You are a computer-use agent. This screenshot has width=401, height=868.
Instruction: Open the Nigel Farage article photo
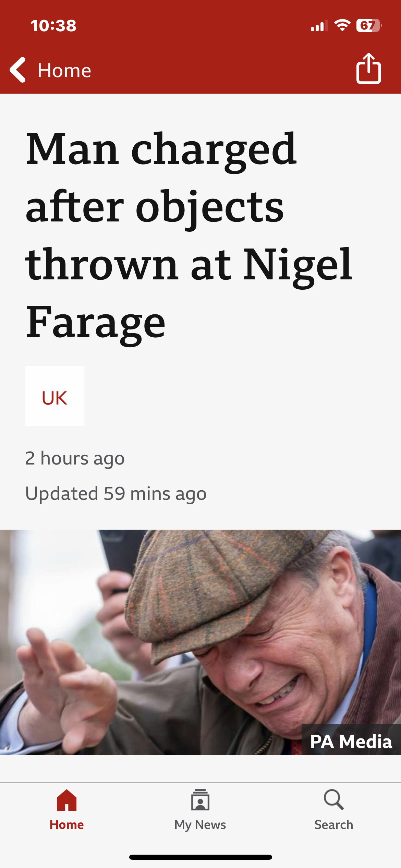[200, 642]
